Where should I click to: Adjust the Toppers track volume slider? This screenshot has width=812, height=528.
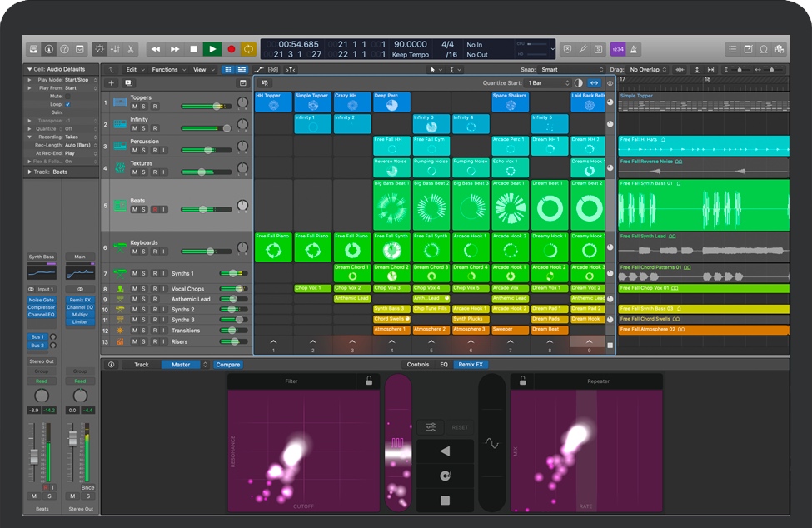[217, 107]
